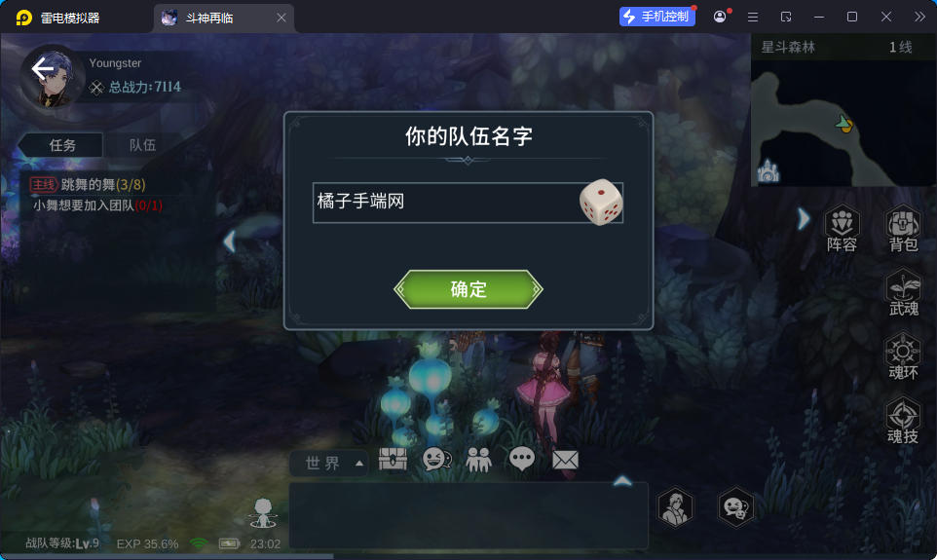Collapse the right menu with blue arrow
Viewport: 937px width, 560px height.
804,219
